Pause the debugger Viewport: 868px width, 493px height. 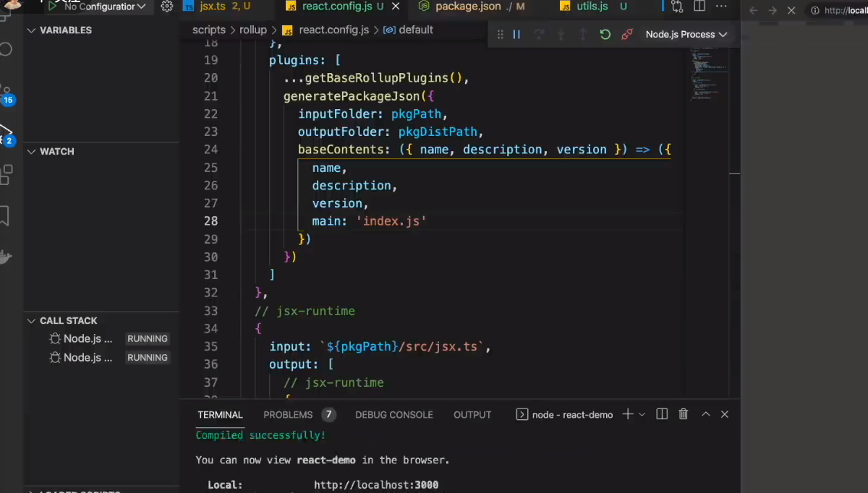point(516,34)
